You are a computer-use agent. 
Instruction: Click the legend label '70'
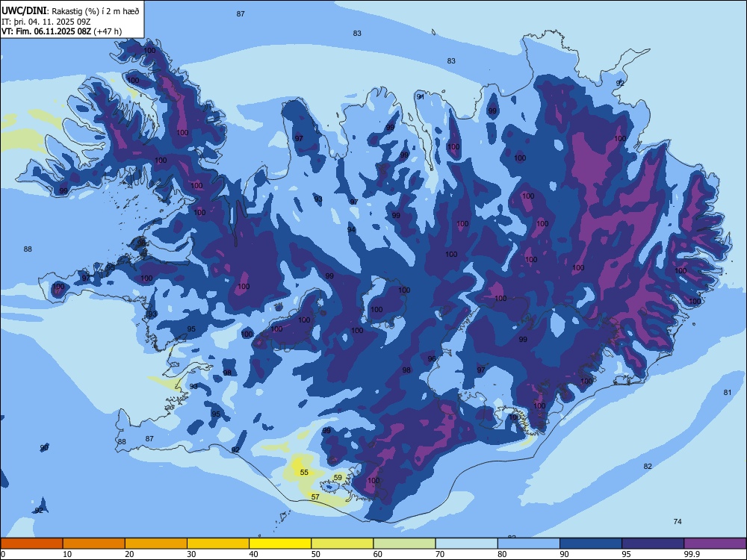click(x=440, y=554)
